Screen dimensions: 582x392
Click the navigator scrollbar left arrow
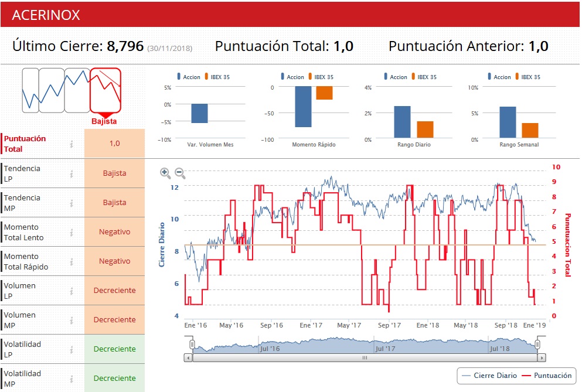coord(188,358)
